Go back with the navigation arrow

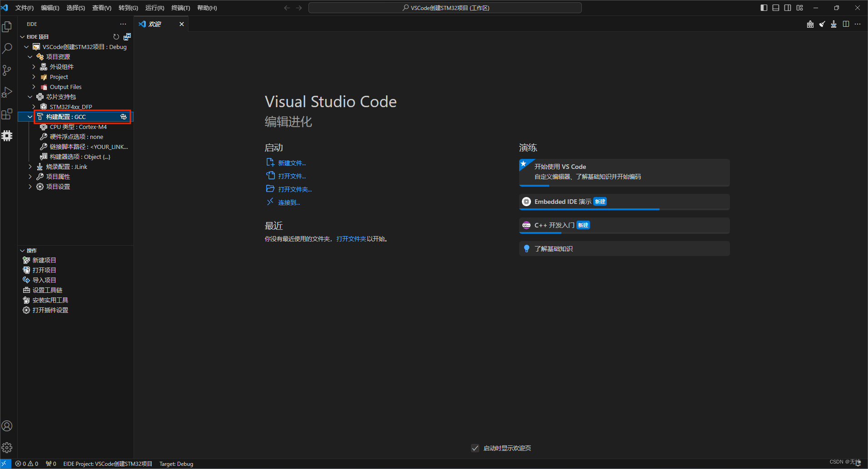pos(287,8)
